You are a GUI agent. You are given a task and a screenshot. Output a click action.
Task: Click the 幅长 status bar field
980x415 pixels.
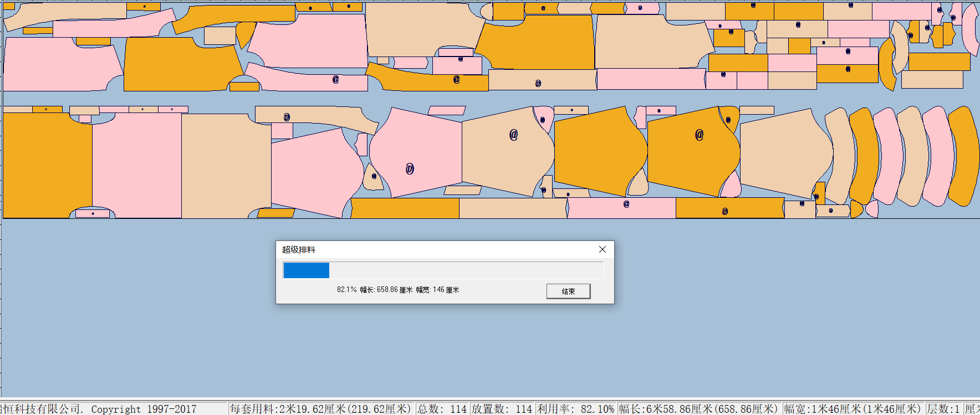coord(698,409)
